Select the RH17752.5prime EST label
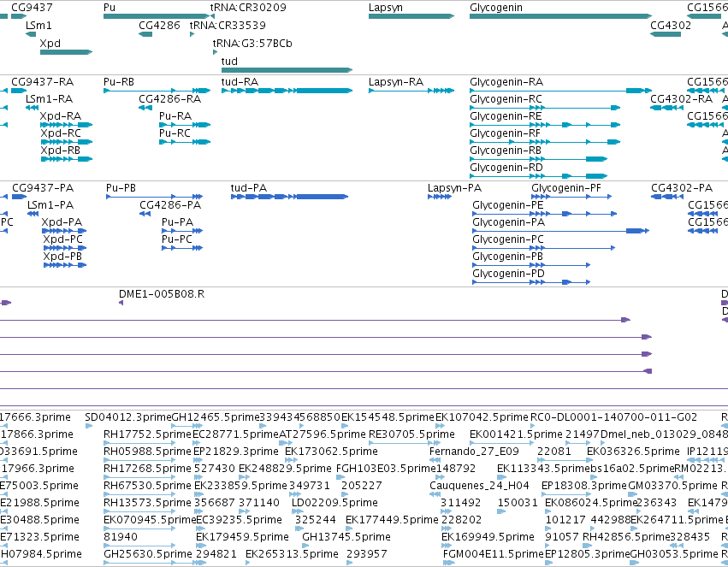 pos(147,434)
